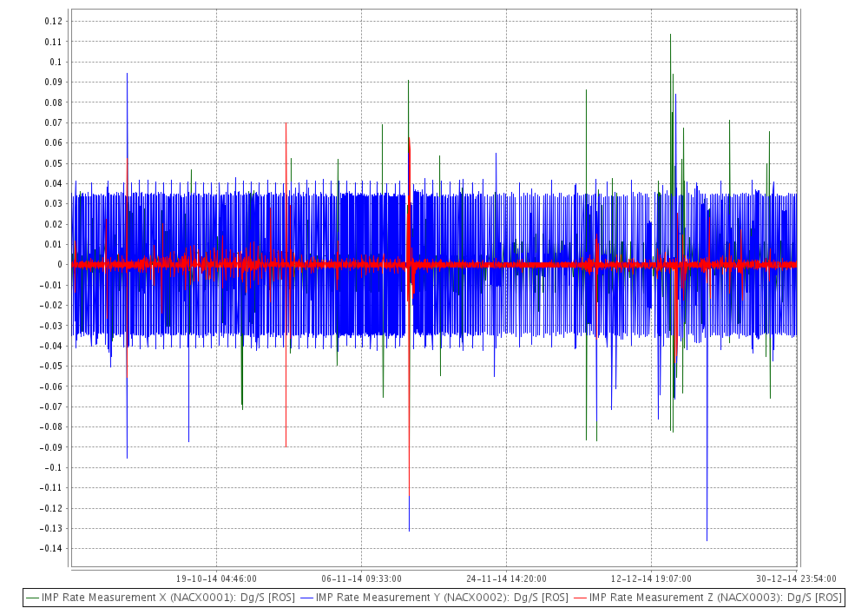The height and width of the screenshot is (608, 868).
Task: Click the -0.12 y-axis label
Action: click(51, 508)
